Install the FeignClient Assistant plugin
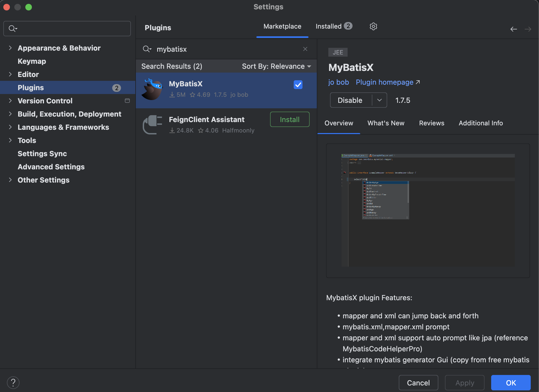The image size is (539, 392). pyautogui.click(x=289, y=119)
